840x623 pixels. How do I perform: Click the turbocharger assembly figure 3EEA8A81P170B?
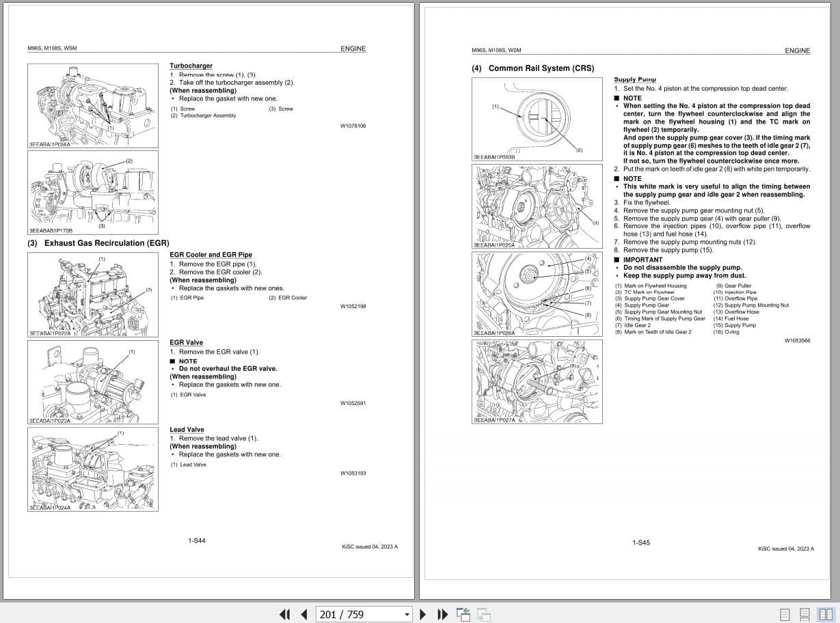(93, 193)
